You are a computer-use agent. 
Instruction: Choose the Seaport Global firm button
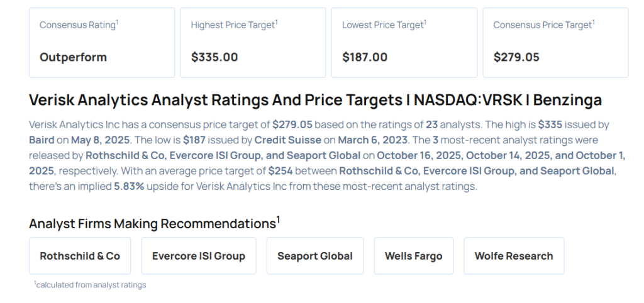(314, 256)
